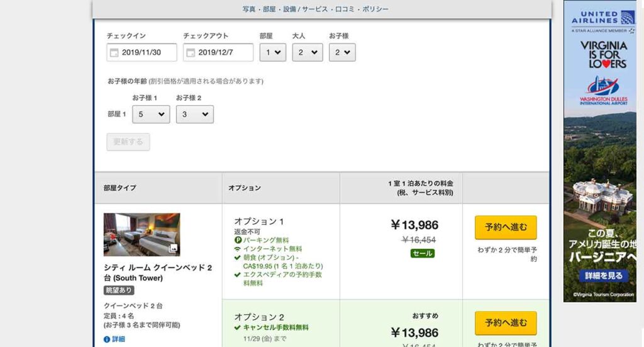
Task: Click the checkout calendar icon
Action: (x=190, y=53)
